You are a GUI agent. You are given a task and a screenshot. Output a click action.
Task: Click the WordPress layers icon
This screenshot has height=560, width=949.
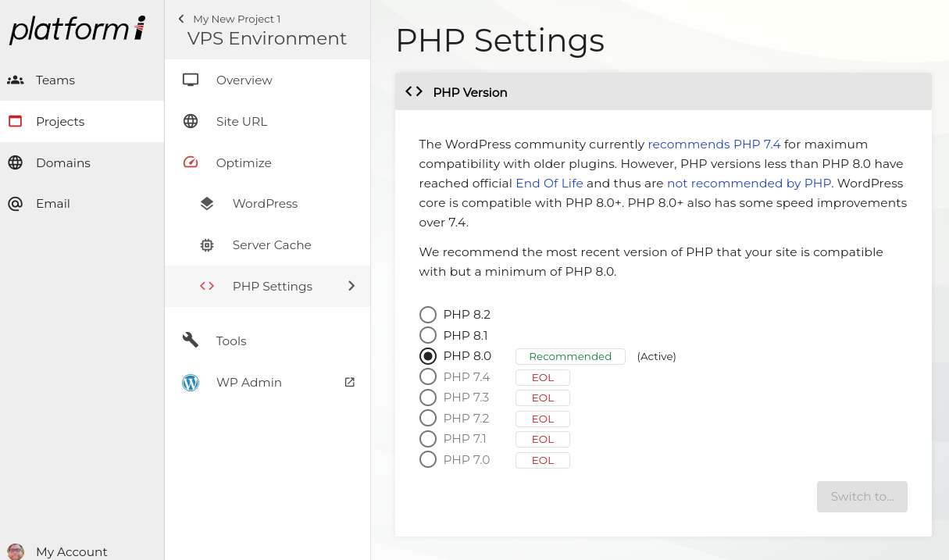(x=207, y=204)
